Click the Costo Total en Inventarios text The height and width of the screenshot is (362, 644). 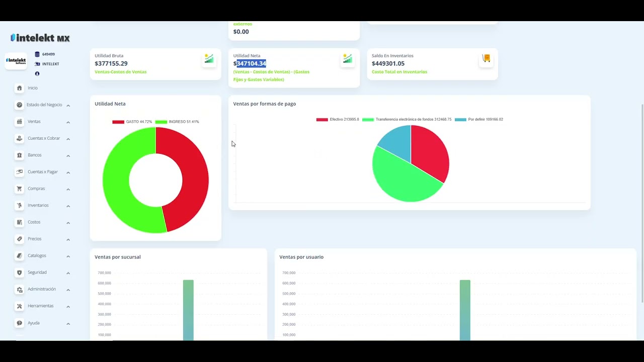399,72
